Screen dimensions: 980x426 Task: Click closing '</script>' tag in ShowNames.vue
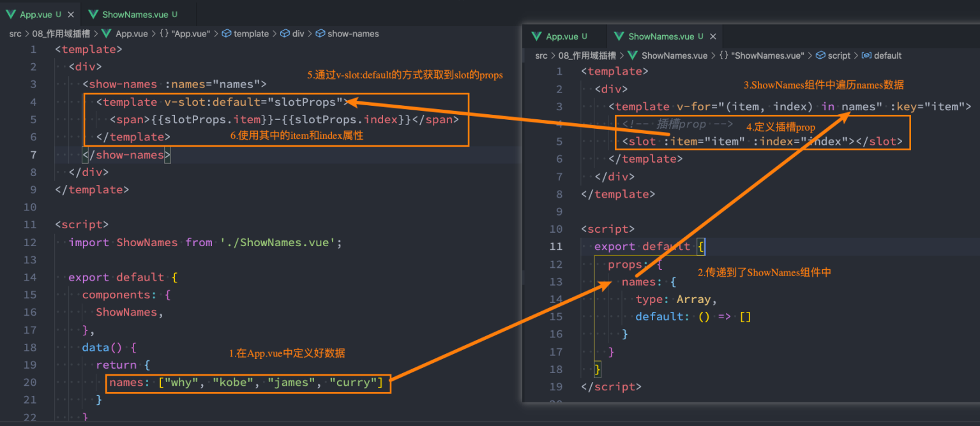click(x=611, y=386)
